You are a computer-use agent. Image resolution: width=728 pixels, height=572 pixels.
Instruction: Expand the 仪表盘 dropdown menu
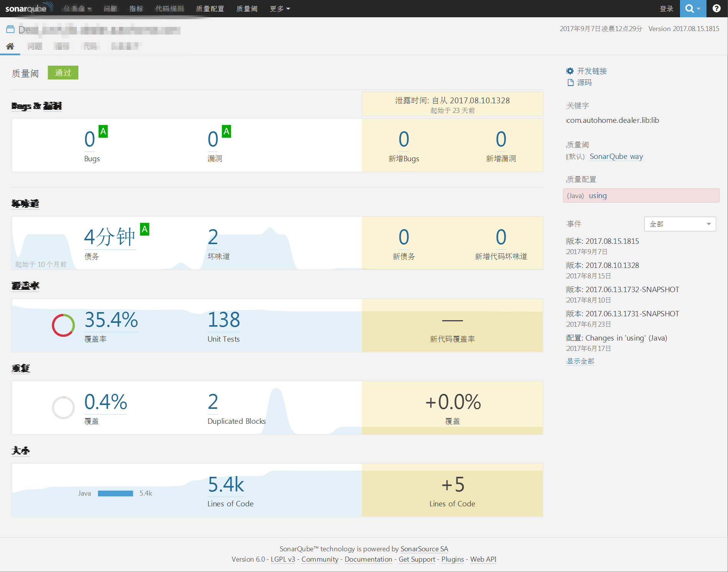tap(78, 8)
